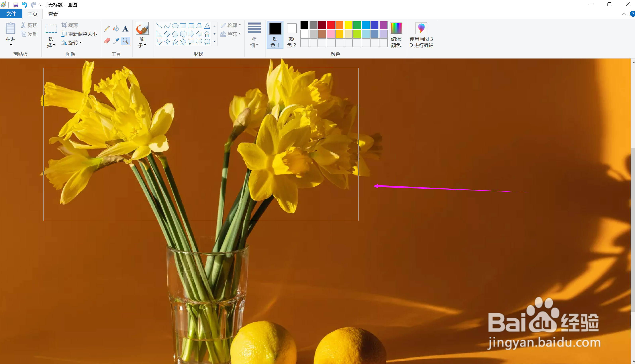Select the Text tool
Viewport: 635px width, 364px height.
point(125,28)
